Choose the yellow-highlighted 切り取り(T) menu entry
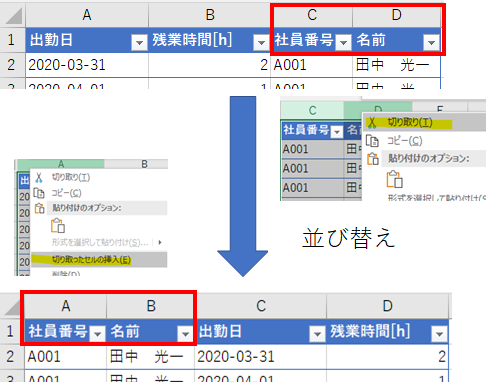This screenshot has width=486, height=382. (425, 123)
